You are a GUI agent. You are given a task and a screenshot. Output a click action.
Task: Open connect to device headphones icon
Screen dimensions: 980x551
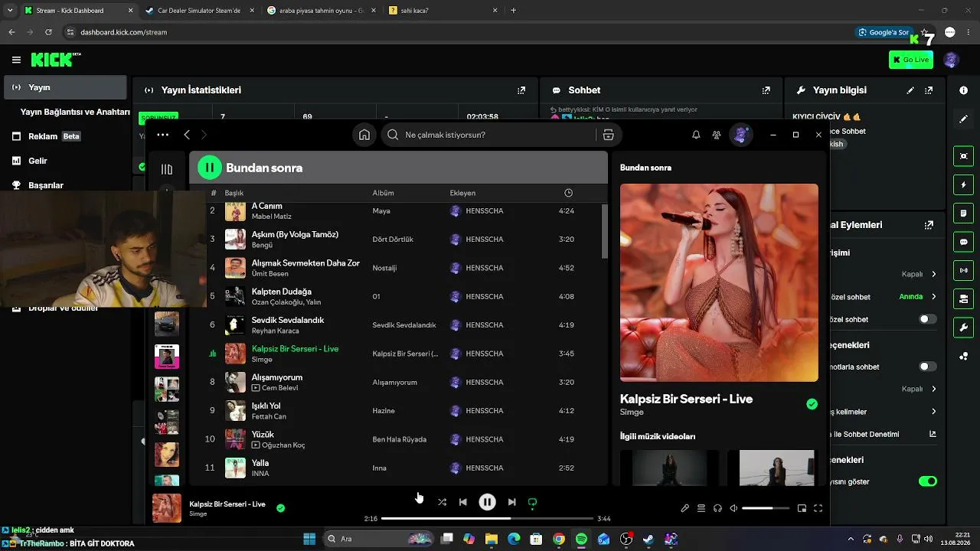click(x=717, y=508)
